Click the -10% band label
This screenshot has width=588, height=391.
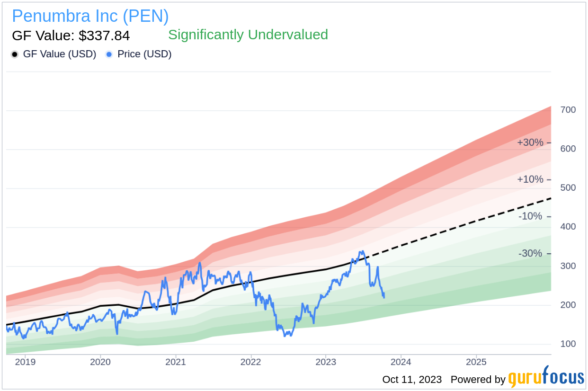[x=530, y=216]
